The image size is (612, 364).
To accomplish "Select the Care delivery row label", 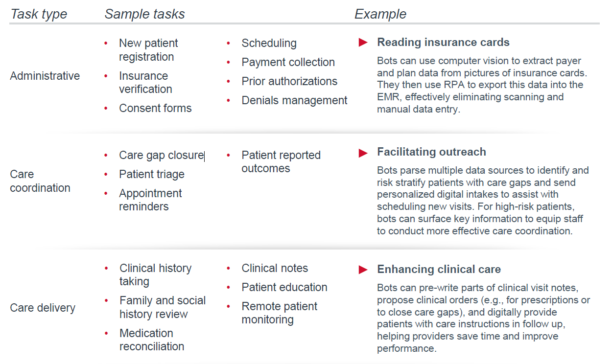I will (x=43, y=308).
